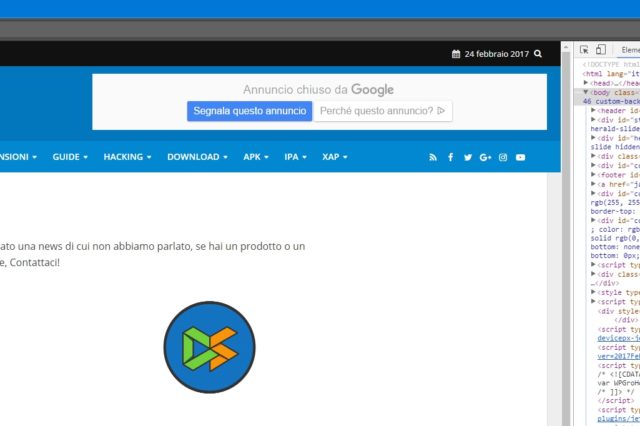Open the DOWNLOAD dropdown menu

pyautogui.click(x=197, y=157)
